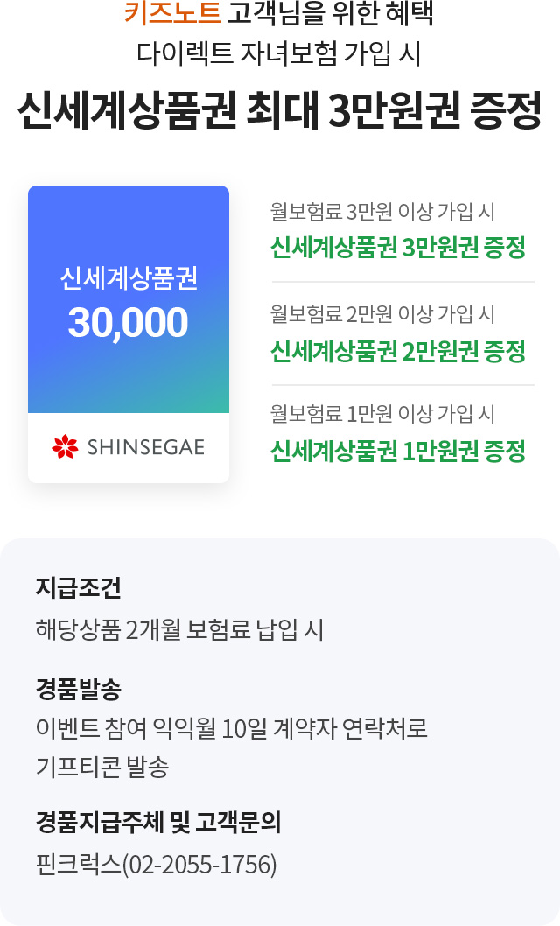Image resolution: width=560 pixels, height=926 pixels.
Task: Tap the 핀크럭스 phone number 02-2055-1756
Action: (199, 865)
